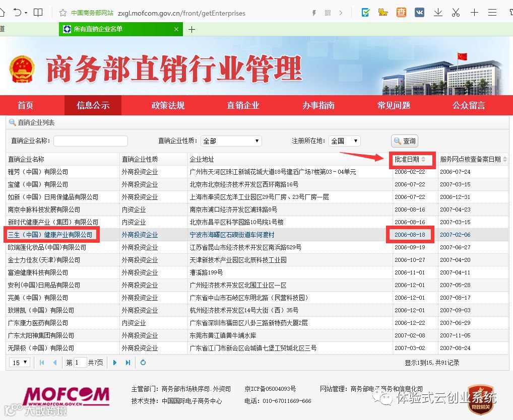
Task: Select 安利(中国)日用品有限公司 row
Action: pyautogui.click(x=257, y=285)
